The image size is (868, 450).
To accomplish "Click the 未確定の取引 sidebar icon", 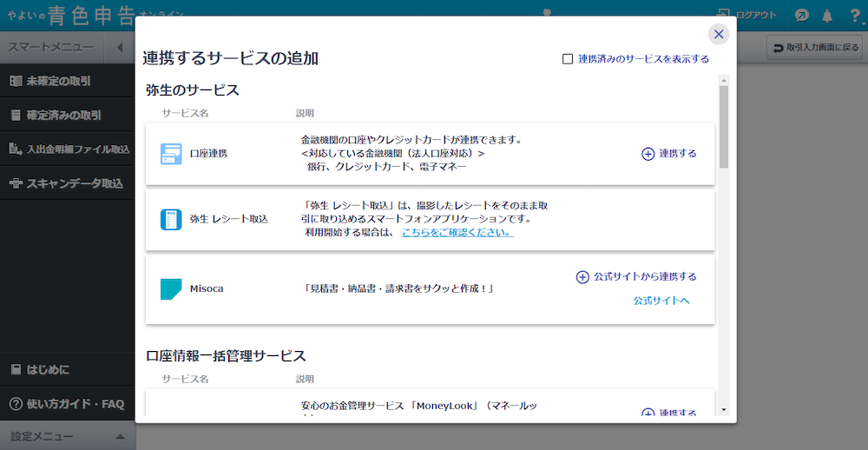I will click(x=16, y=82).
